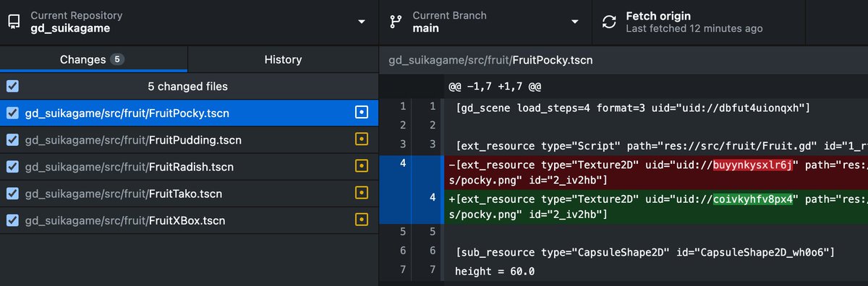Select the FruitRadish.tscn file row

[x=189, y=167]
